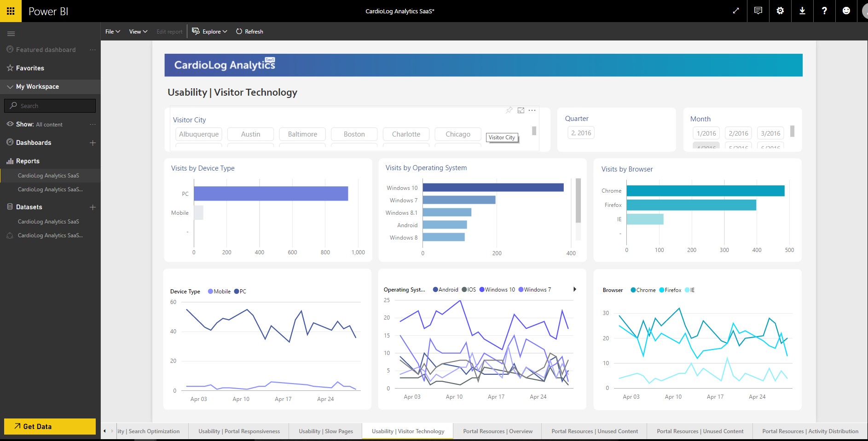Open the File menu
868x441 pixels.
click(113, 32)
